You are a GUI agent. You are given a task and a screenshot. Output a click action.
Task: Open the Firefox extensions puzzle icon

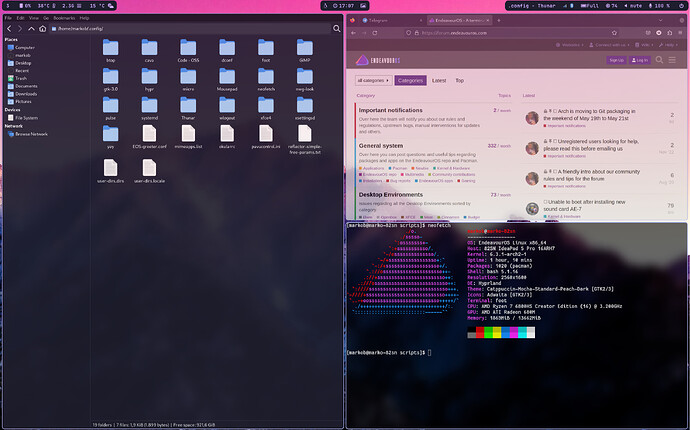pos(669,33)
